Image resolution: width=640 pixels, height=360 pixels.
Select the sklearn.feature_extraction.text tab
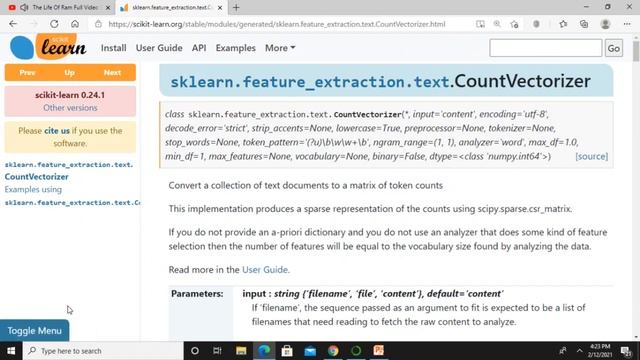coord(171,7)
